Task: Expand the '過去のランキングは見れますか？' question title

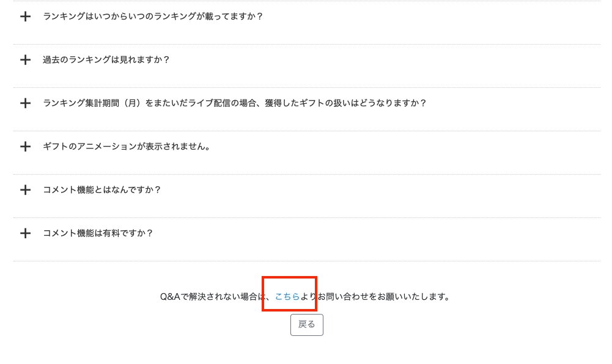Action: [106, 60]
